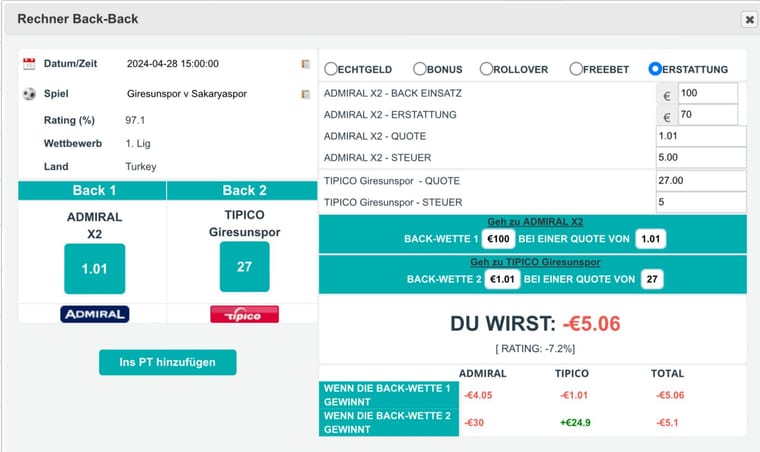Viewport: 760px width, 452px height.
Task: Click the RATING: -7.2% text
Action: coord(535,349)
